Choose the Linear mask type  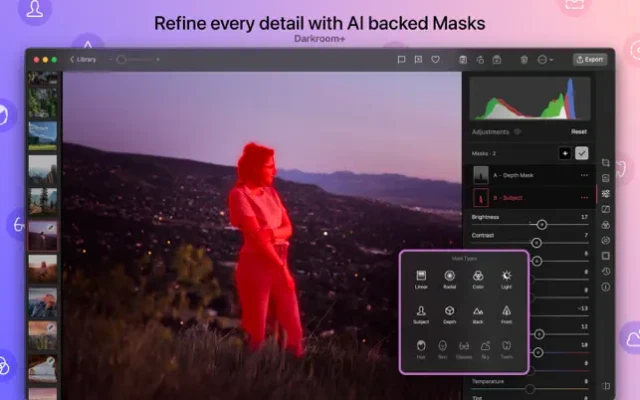point(421,279)
